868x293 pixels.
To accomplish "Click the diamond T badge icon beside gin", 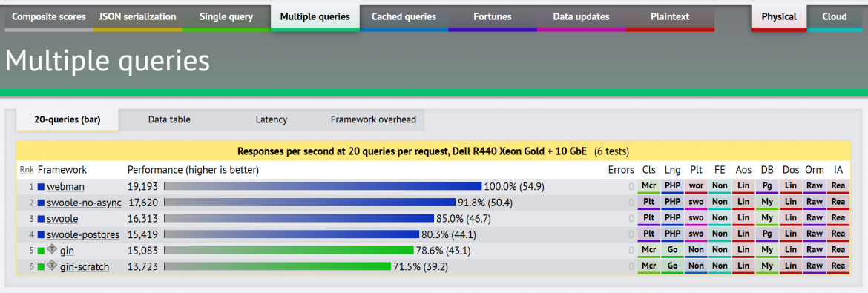I will coord(52,250).
